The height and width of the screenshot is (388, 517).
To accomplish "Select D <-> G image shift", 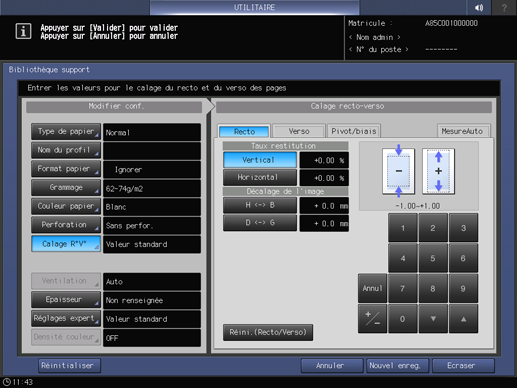I will [259, 223].
